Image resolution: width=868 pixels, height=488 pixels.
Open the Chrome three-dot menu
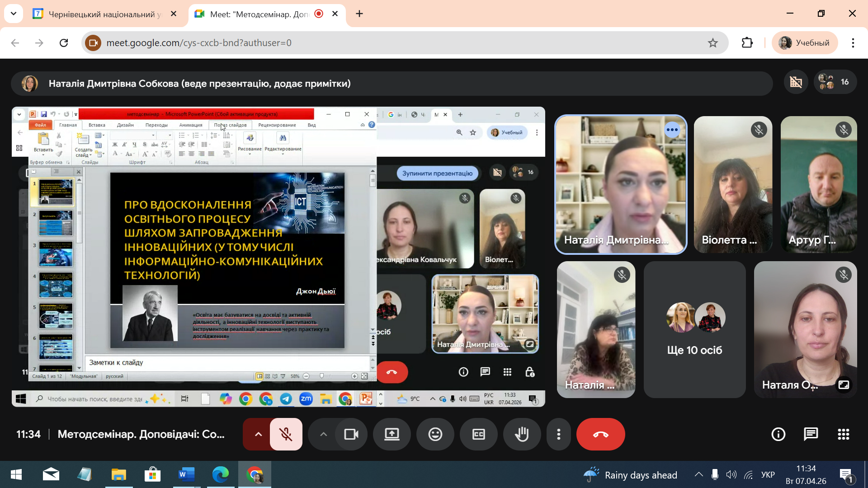point(853,43)
